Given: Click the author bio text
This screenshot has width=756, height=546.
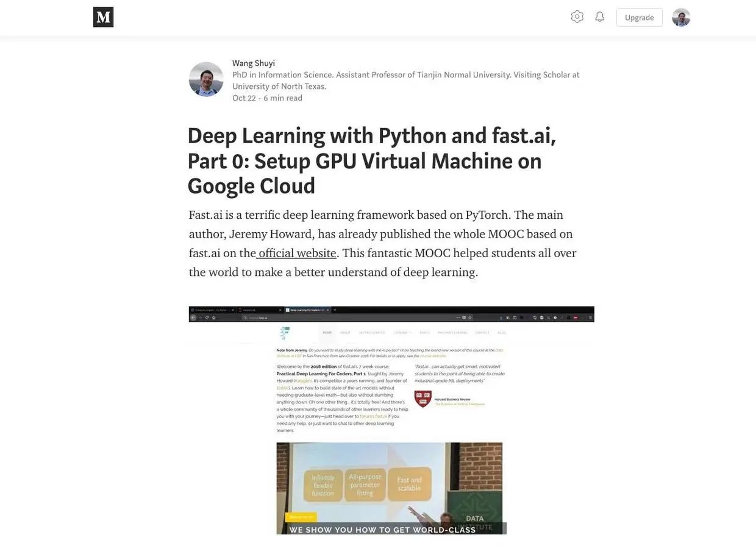Looking at the screenshot, I should [x=405, y=80].
